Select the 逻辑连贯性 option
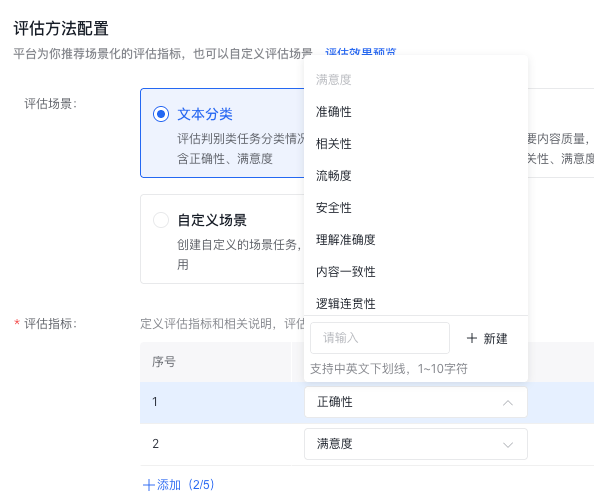The image size is (594, 502). pos(416,303)
